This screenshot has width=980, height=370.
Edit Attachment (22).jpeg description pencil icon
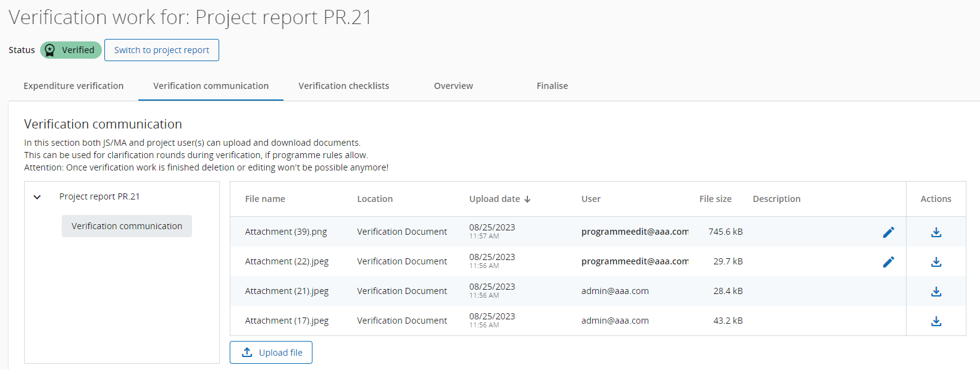(888, 262)
